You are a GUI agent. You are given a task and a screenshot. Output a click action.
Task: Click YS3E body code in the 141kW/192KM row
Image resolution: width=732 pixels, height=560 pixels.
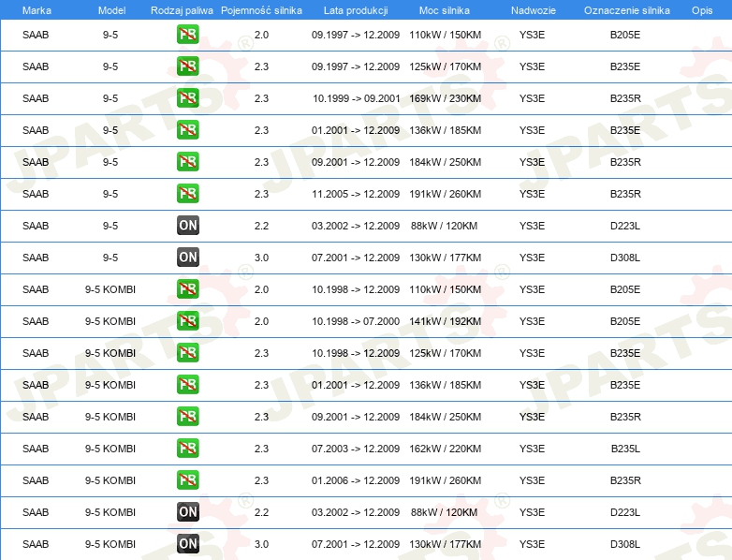click(x=533, y=321)
